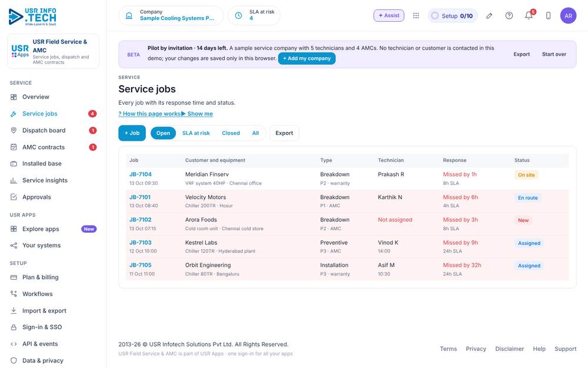Image resolution: width=588 pixels, height=368 pixels.
Task: Click the Assist button
Action: [389, 16]
